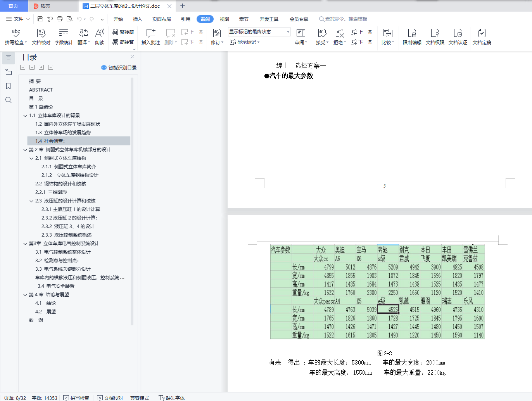Expand all outline levels plus icon
The image size is (532, 401).
point(41,67)
